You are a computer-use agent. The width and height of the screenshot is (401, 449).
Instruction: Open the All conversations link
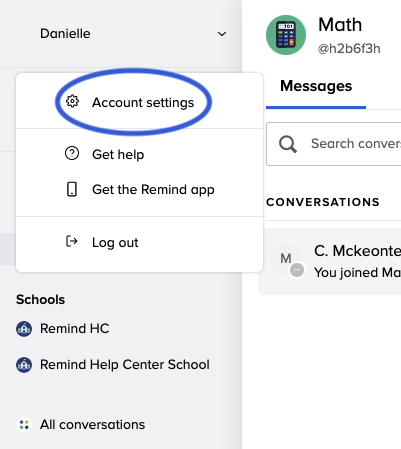pos(92,425)
